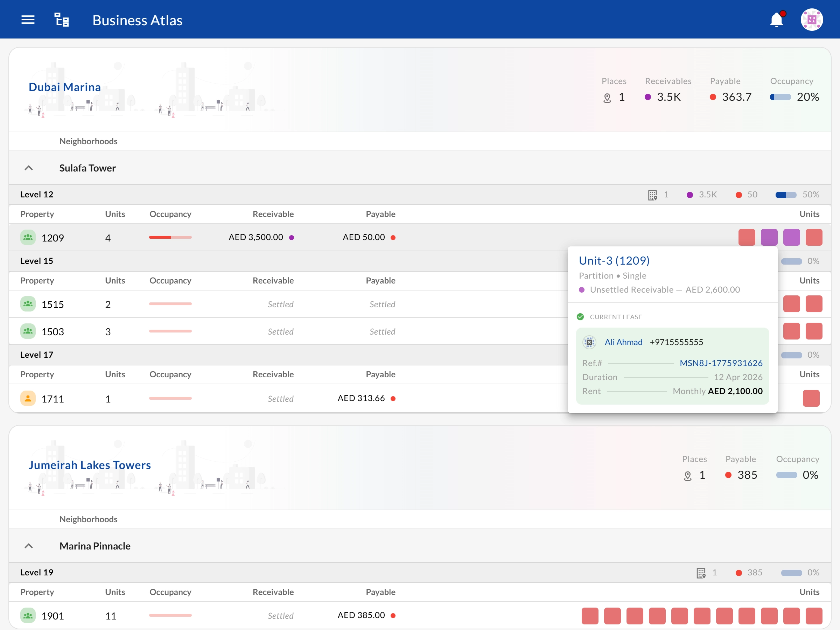Select the first red unit square of 1901
Image resolution: width=840 pixels, height=630 pixels.
click(590, 616)
